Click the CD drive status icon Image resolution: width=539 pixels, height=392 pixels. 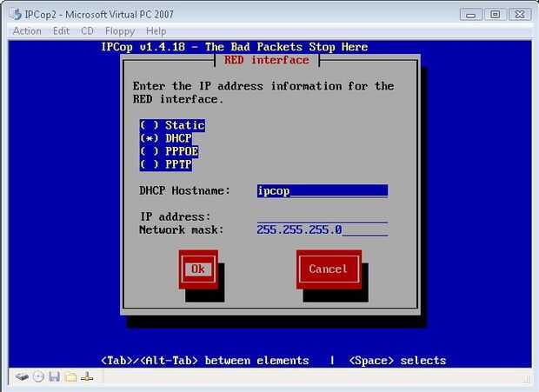pos(38,377)
